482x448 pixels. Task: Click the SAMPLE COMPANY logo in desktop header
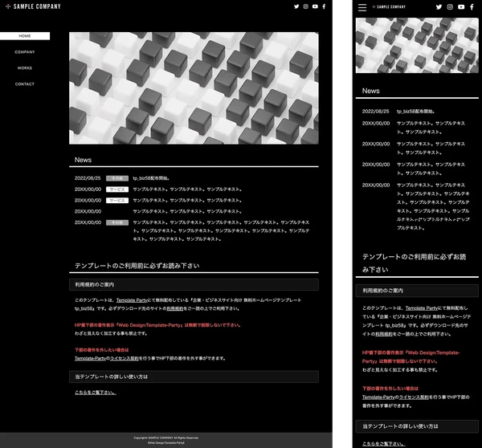coord(33,6)
